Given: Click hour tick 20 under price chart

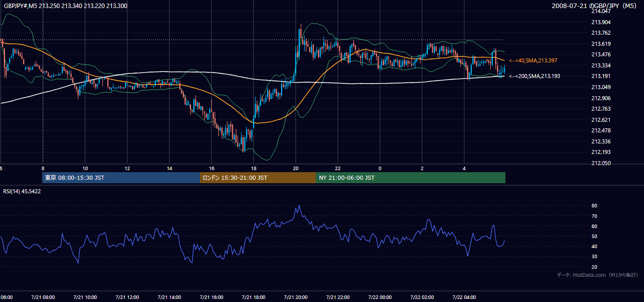Looking at the screenshot, I should tap(296, 169).
